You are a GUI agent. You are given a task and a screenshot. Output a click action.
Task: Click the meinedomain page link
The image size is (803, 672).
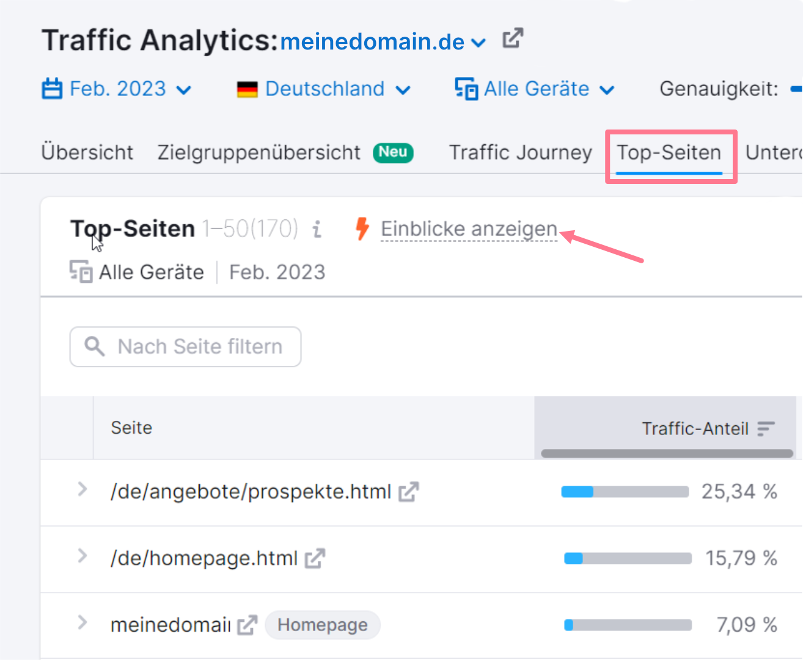[170, 625]
